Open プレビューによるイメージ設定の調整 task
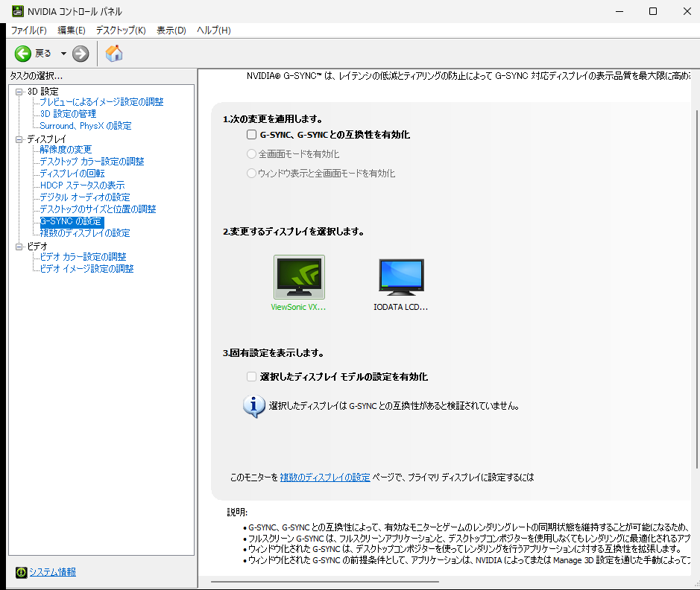Viewport: 700px width, 590px height. click(x=101, y=102)
